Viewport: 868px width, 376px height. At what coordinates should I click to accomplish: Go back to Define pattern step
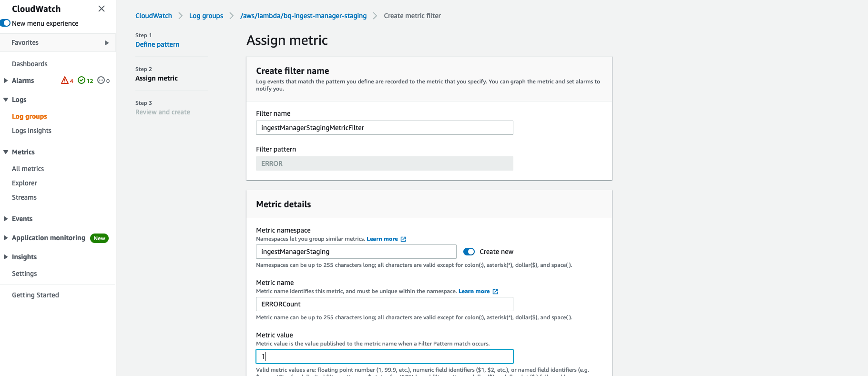click(x=157, y=44)
